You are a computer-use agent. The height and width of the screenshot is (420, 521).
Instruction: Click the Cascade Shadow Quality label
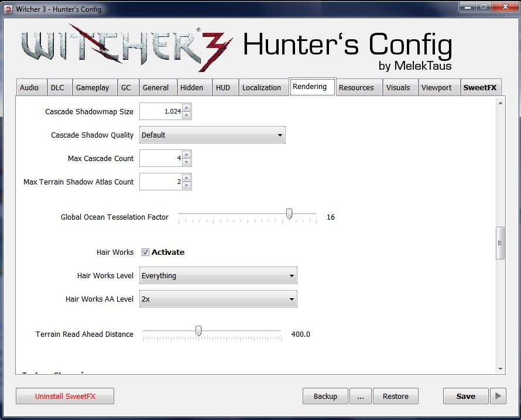92,135
